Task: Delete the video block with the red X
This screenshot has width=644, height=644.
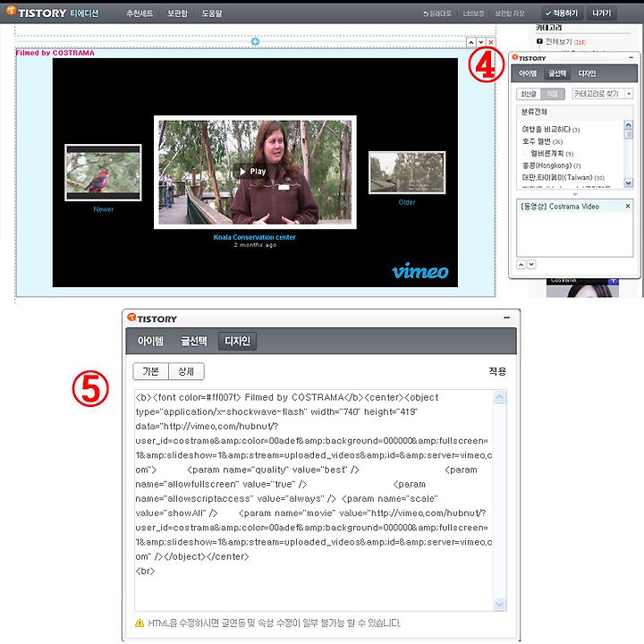Action: (491, 42)
